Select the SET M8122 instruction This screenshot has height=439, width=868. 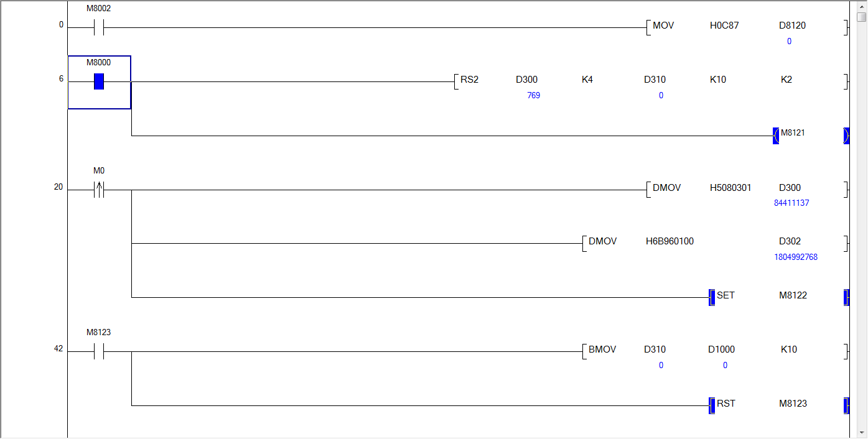[x=726, y=295]
